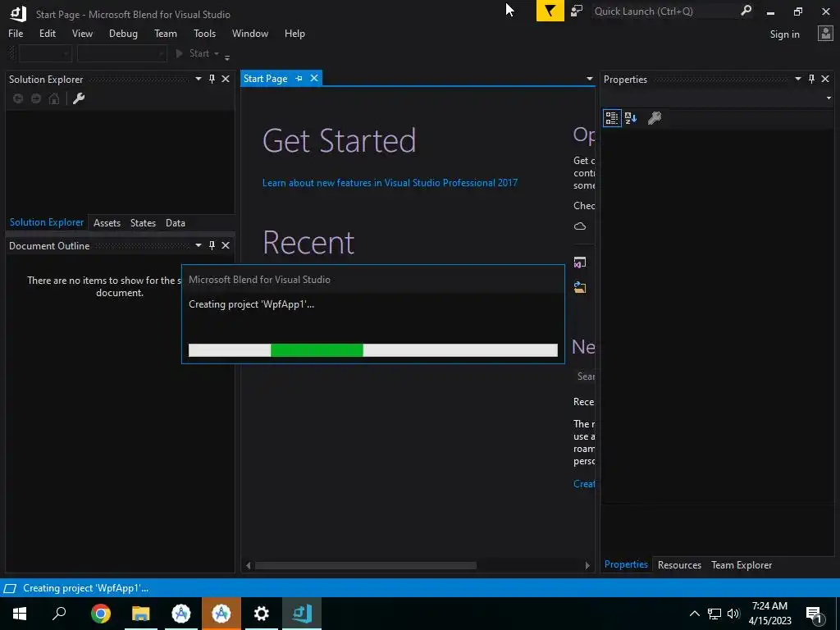Click the Start Page horizontal scrollbar thumb

[x=365, y=566]
